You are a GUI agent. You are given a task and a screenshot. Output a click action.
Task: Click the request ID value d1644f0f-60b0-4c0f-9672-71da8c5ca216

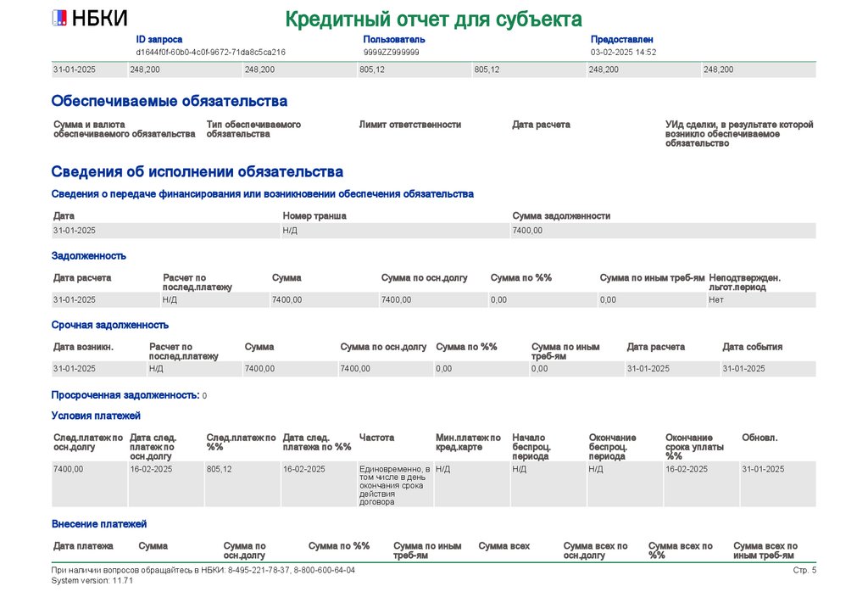click(211, 52)
